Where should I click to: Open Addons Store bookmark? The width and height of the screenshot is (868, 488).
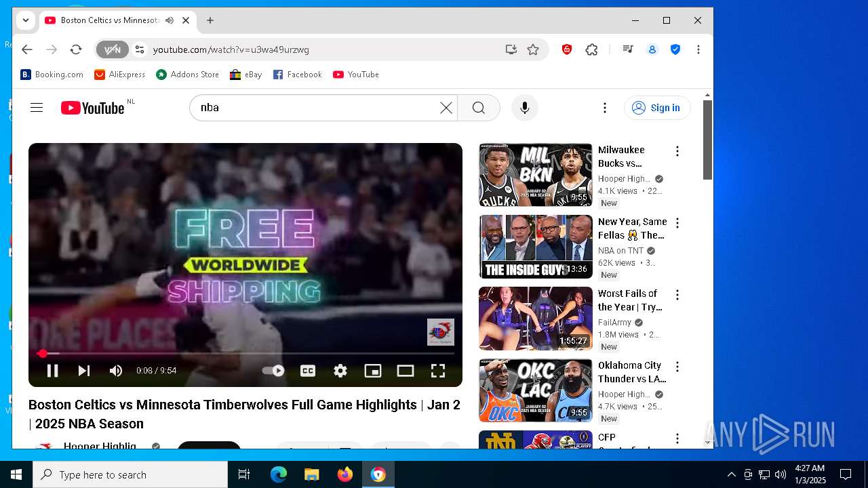pos(187,75)
